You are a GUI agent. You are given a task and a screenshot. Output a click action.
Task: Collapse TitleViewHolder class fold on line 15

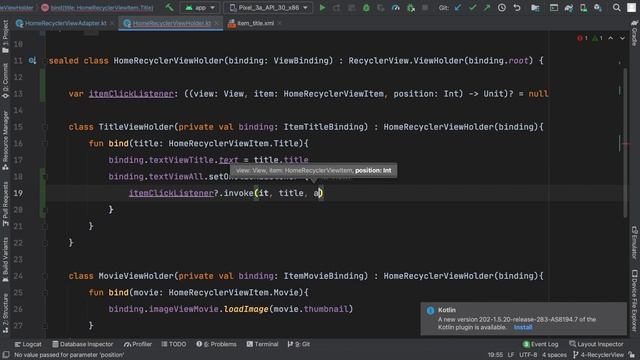pyautogui.click(x=45, y=127)
